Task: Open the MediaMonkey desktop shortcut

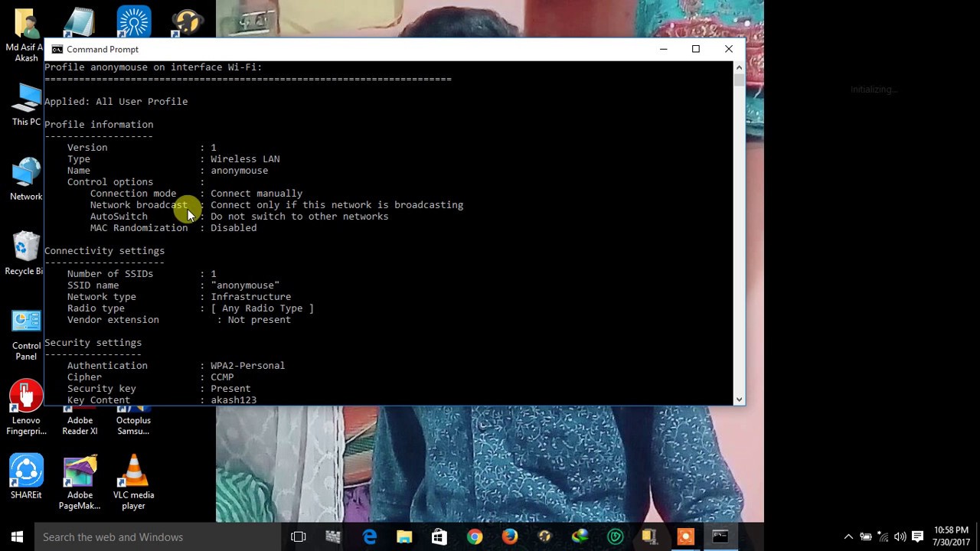Action: point(187,21)
